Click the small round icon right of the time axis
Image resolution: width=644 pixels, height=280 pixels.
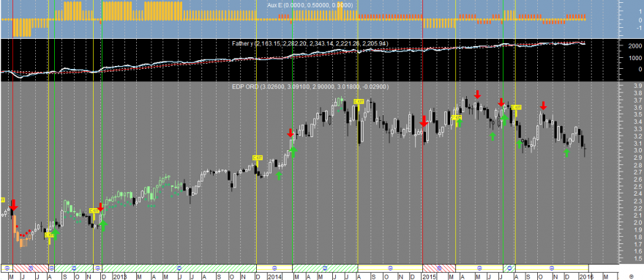pyautogui.click(x=632, y=277)
